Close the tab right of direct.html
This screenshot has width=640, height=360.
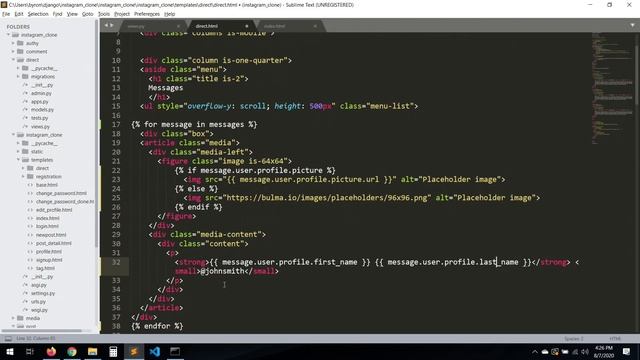(315, 26)
